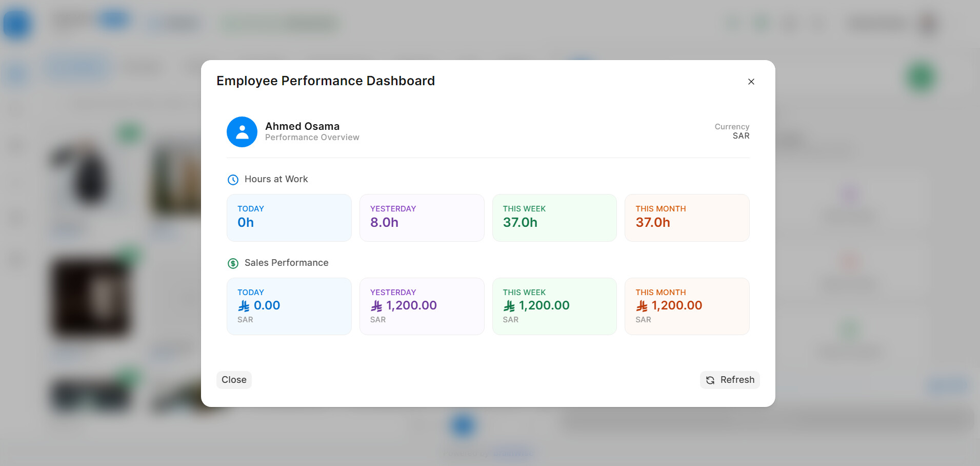Select the This Month hours card
Viewport: 980px width, 466px height.
click(x=687, y=218)
